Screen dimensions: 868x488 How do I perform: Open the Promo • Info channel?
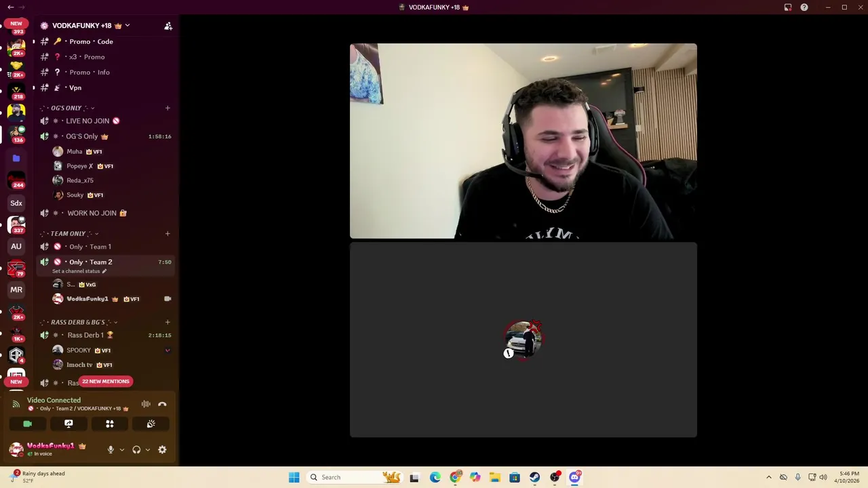click(106, 72)
